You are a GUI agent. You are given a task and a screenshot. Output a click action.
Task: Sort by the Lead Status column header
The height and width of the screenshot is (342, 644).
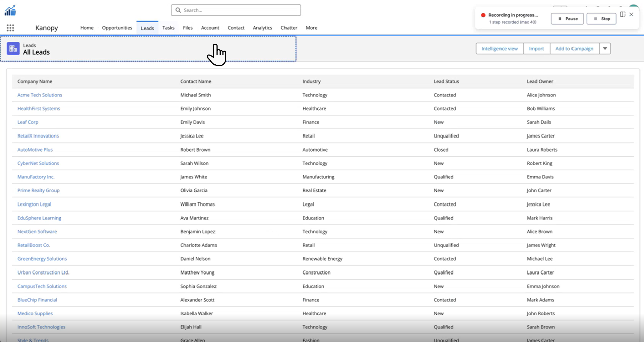[x=446, y=81]
